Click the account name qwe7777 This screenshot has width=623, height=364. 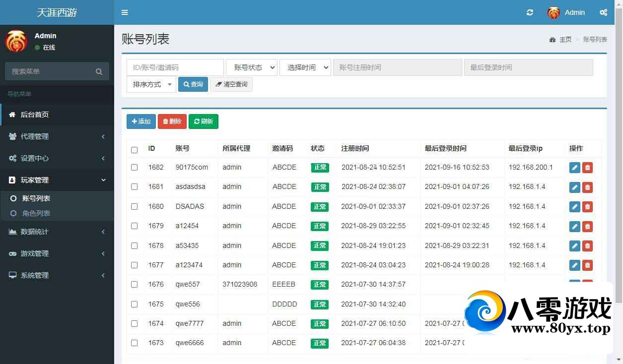(x=190, y=323)
